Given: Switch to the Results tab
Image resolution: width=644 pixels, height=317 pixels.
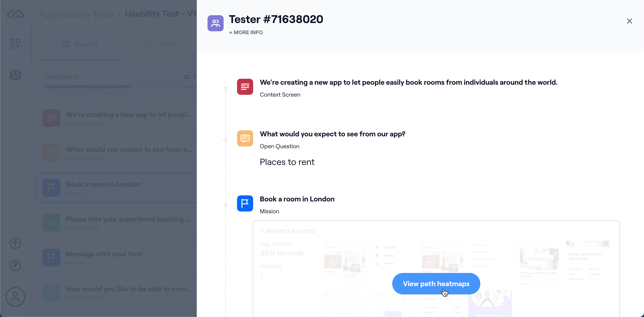Looking at the screenshot, I should [x=80, y=44].
